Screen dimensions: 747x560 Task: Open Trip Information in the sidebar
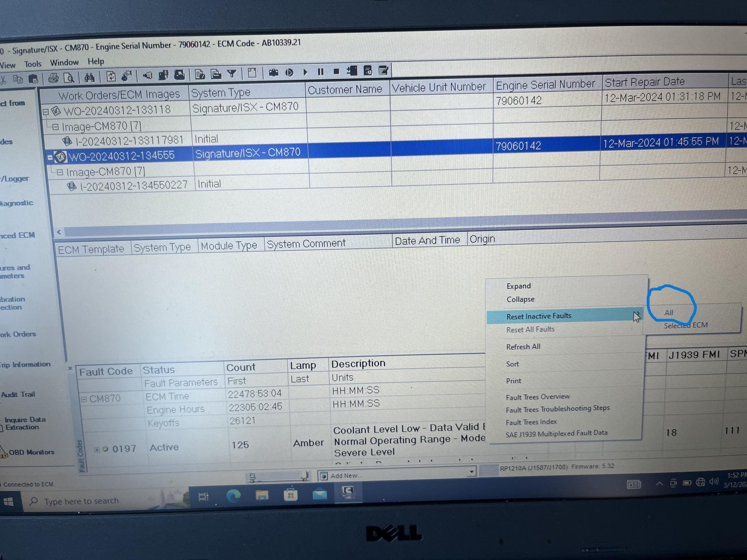tap(25, 365)
